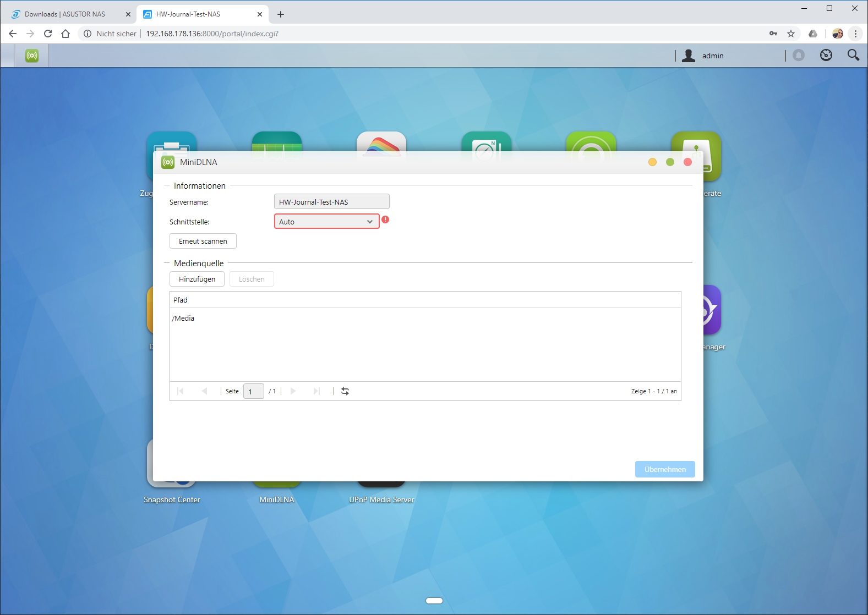Screen dimensions: 868x615
Task: Go to next page of media list
Action: coord(293,391)
